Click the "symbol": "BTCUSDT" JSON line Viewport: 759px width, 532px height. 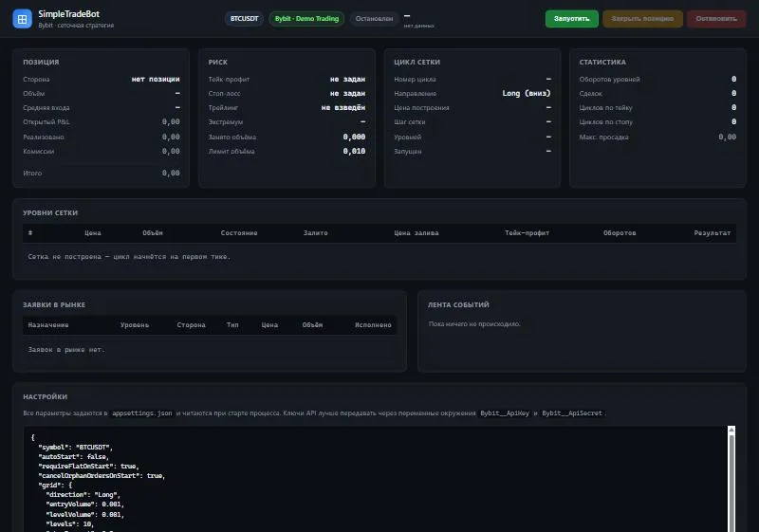point(76,447)
